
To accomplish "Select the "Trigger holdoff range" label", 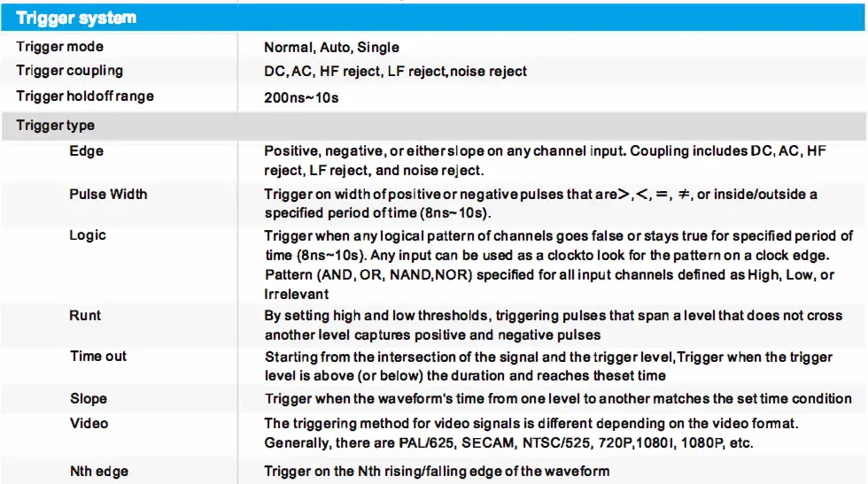I will 85,96.
